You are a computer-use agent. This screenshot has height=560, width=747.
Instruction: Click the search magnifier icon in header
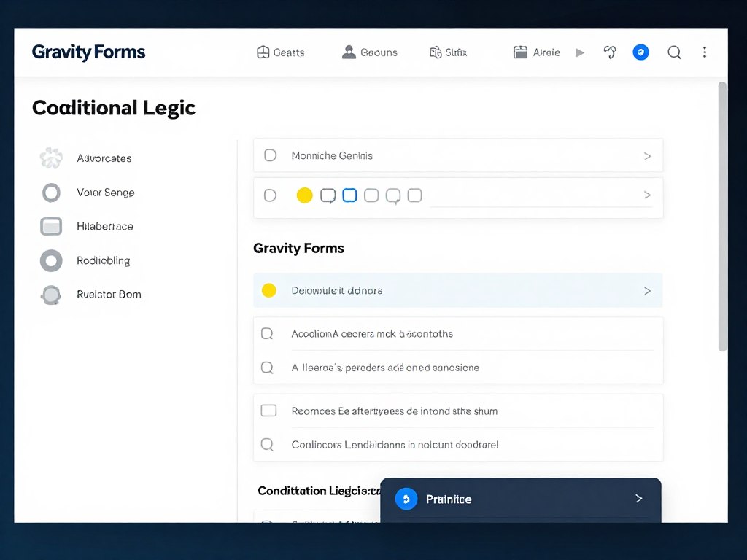click(x=674, y=52)
